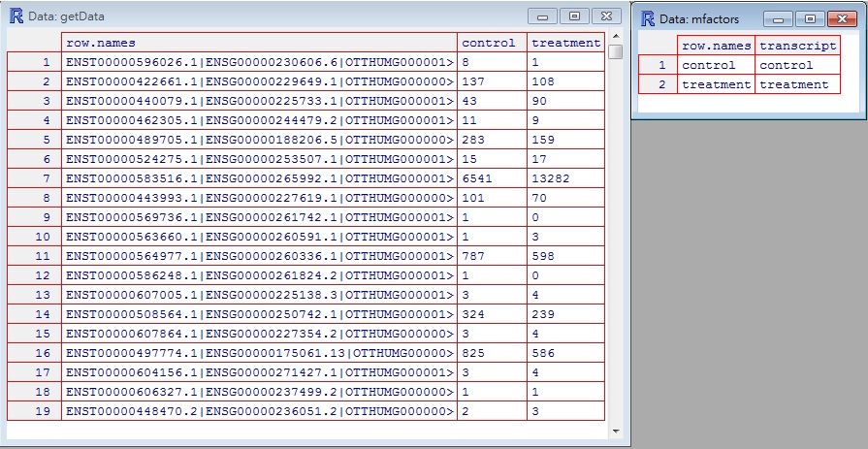Click the R icon in mfactors title bar
This screenshot has height=449, width=868.
[x=647, y=18]
